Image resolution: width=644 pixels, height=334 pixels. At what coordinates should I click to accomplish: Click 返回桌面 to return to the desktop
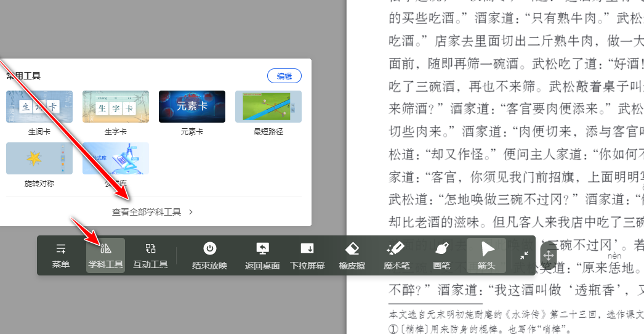click(x=262, y=256)
